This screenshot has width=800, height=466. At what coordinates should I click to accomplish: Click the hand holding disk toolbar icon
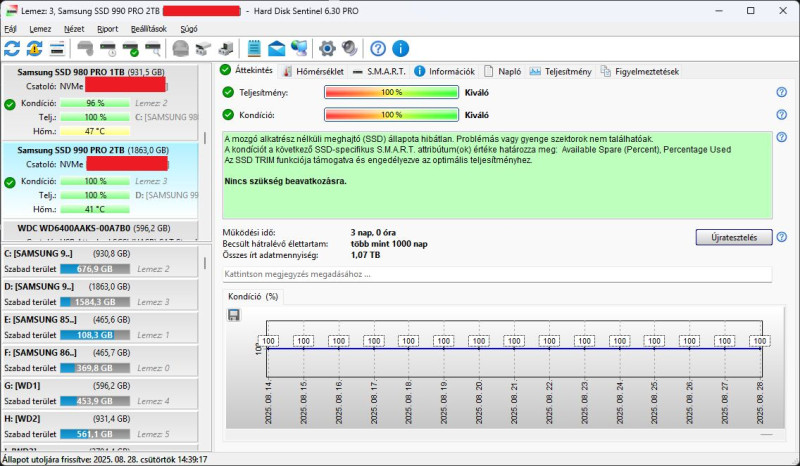coord(85,48)
